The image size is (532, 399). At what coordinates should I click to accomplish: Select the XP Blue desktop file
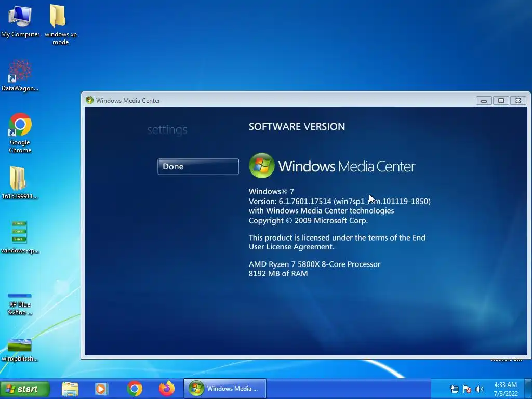(x=20, y=304)
